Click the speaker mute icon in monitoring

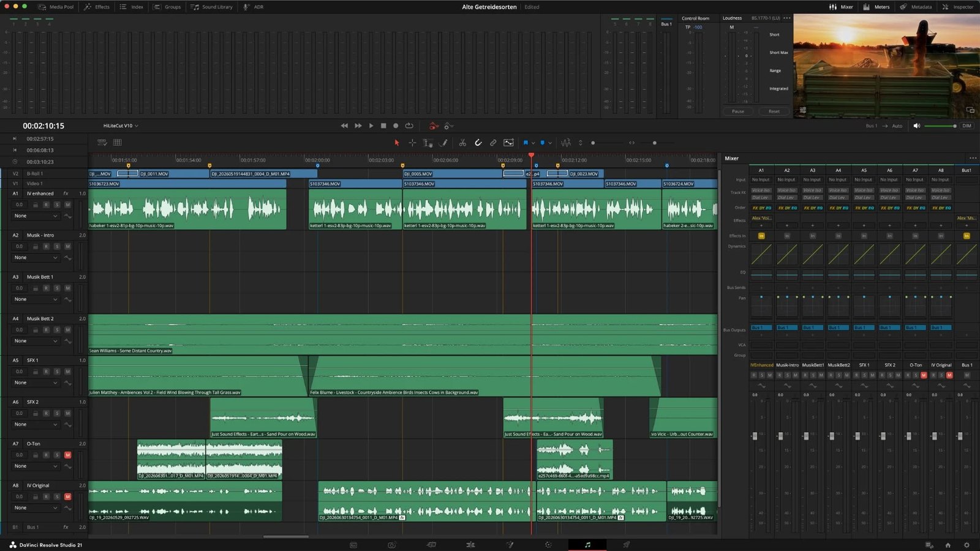point(917,126)
